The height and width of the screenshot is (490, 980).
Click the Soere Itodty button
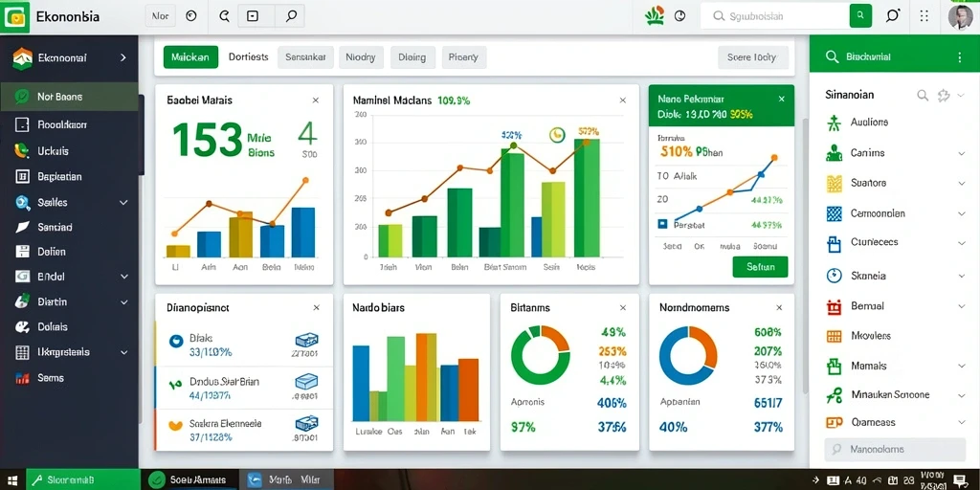pos(752,57)
